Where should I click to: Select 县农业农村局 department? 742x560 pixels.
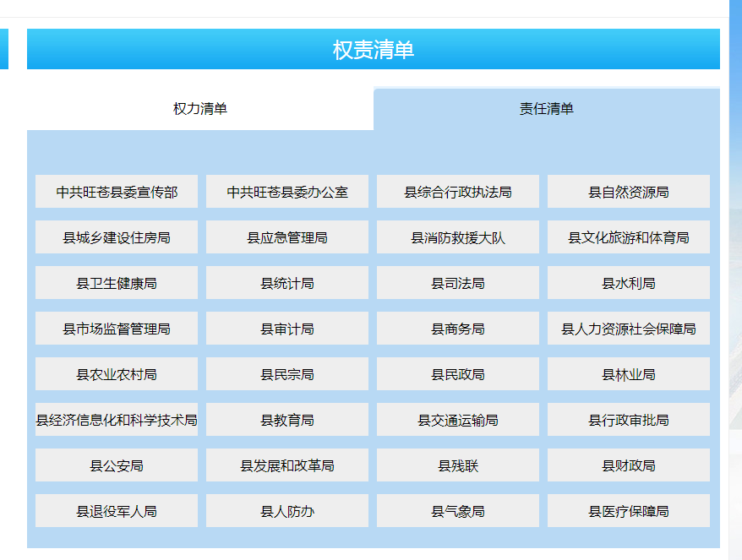[117, 374]
